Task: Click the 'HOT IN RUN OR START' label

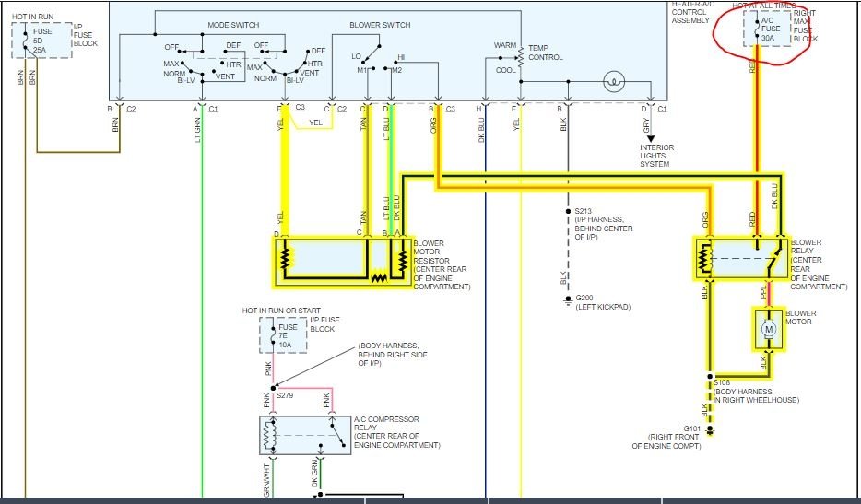Action: [x=281, y=311]
